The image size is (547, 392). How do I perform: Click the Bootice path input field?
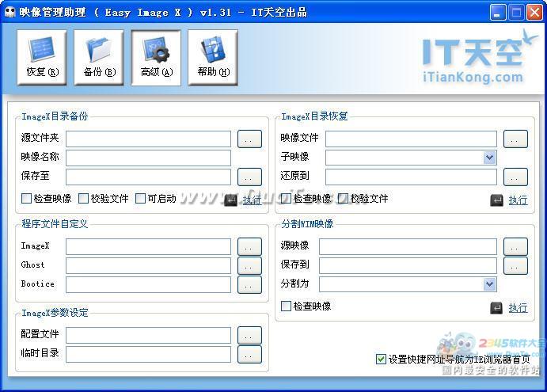click(148, 284)
